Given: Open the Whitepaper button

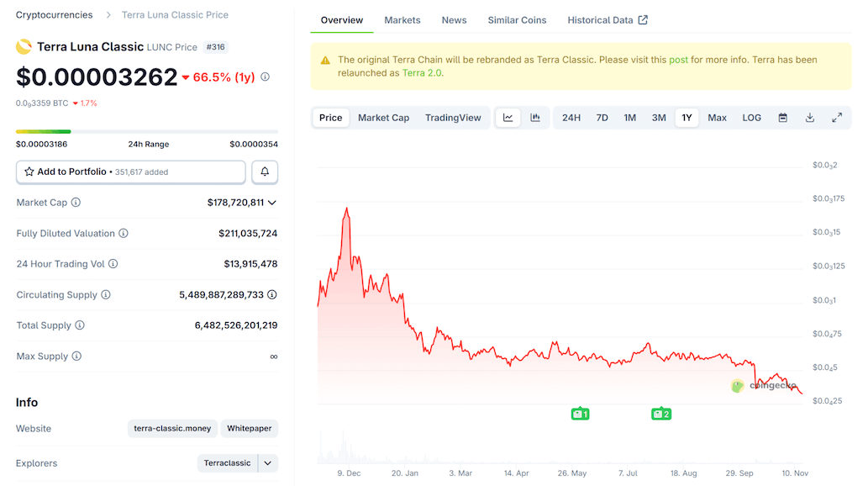Looking at the screenshot, I should point(249,429).
